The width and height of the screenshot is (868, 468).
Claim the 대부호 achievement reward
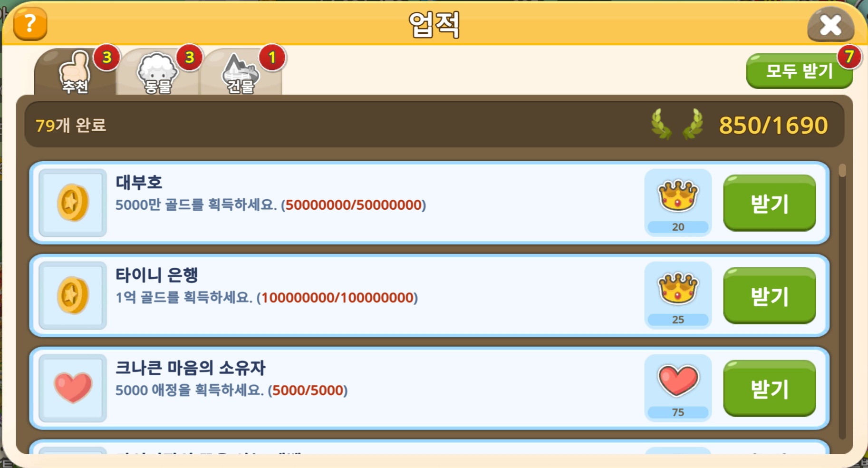point(769,203)
